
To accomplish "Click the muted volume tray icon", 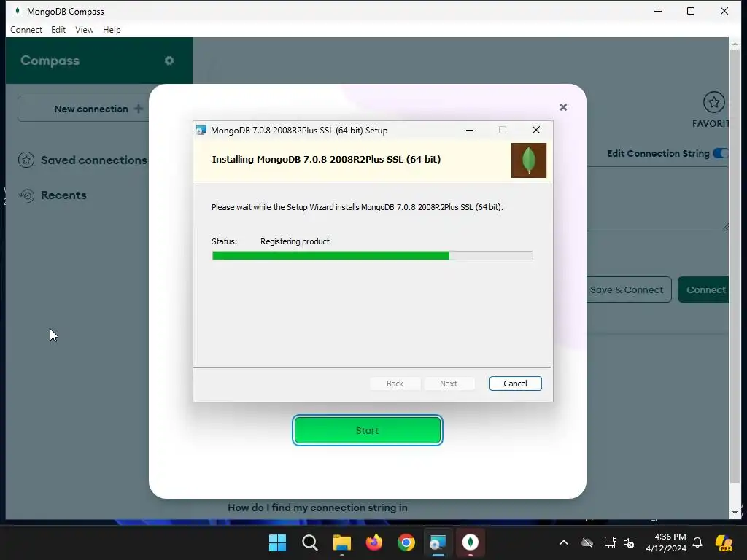I will coord(629,542).
